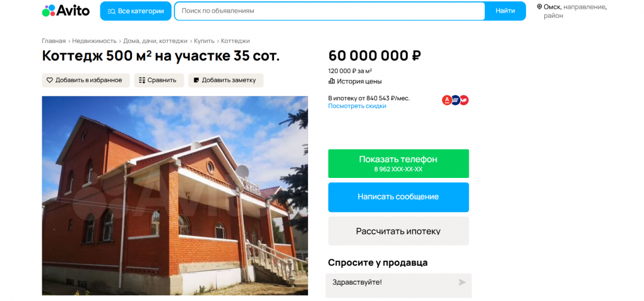Viewport: 644px width, 301px height.
Task: Click Посмотреть скидки link
Action: click(x=357, y=106)
